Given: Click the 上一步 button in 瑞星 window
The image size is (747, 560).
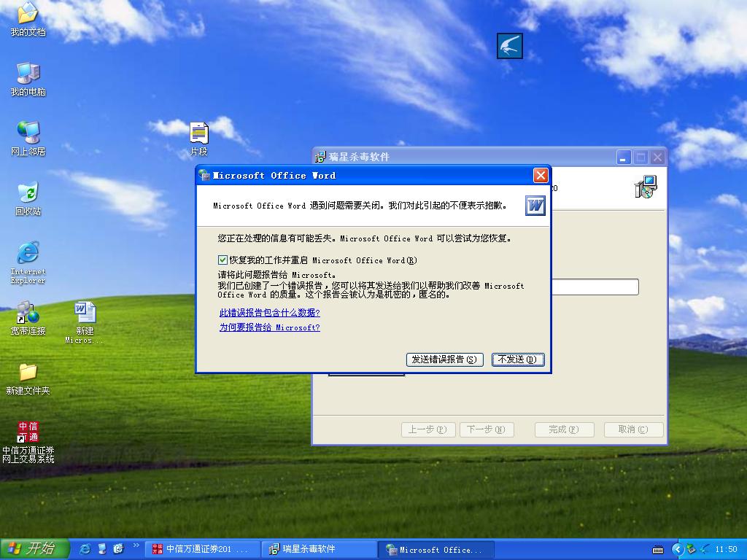Looking at the screenshot, I should [x=428, y=429].
